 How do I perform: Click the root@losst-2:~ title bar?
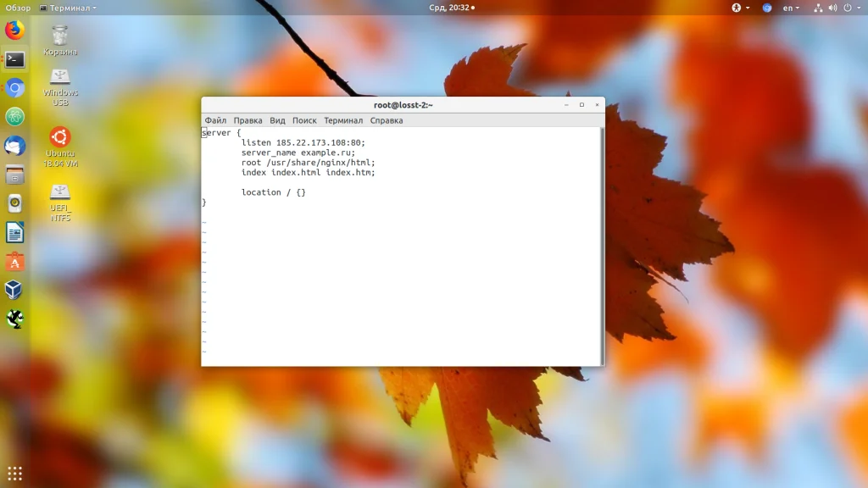(x=403, y=104)
